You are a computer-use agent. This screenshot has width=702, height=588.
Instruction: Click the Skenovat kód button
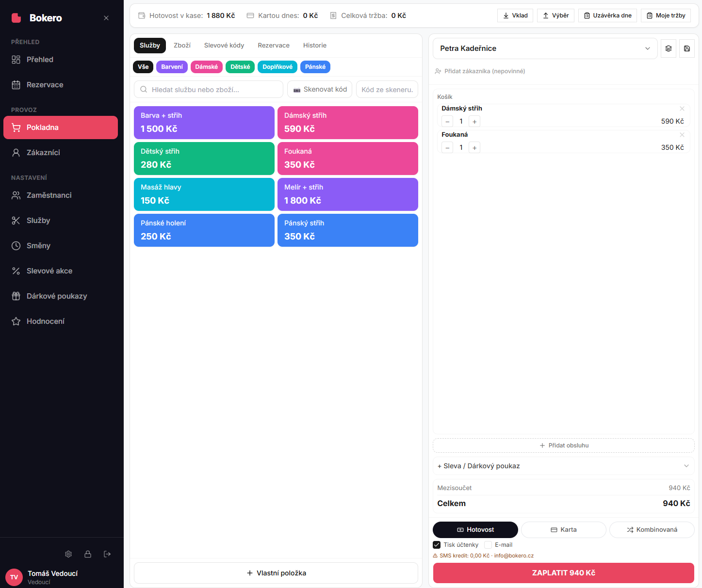coord(320,90)
